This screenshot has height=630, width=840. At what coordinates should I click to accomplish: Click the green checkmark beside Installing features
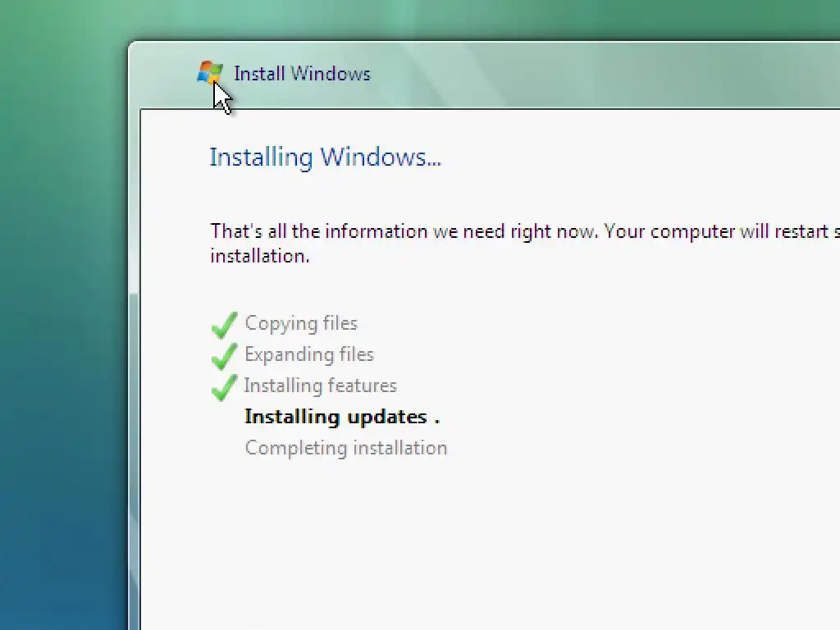coord(225,387)
